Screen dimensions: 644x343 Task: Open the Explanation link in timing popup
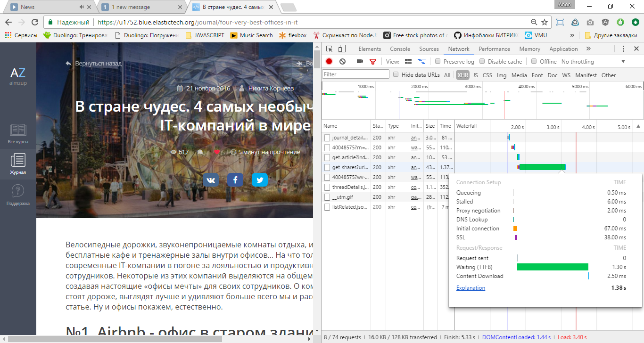pyautogui.click(x=471, y=288)
